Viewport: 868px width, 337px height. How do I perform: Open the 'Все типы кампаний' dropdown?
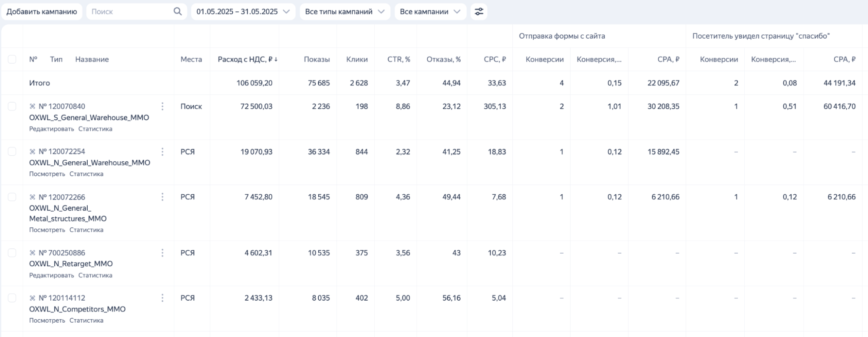(345, 12)
